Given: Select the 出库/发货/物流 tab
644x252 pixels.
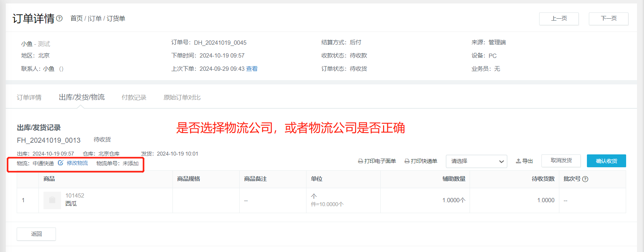Looking at the screenshot, I should 82,97.
